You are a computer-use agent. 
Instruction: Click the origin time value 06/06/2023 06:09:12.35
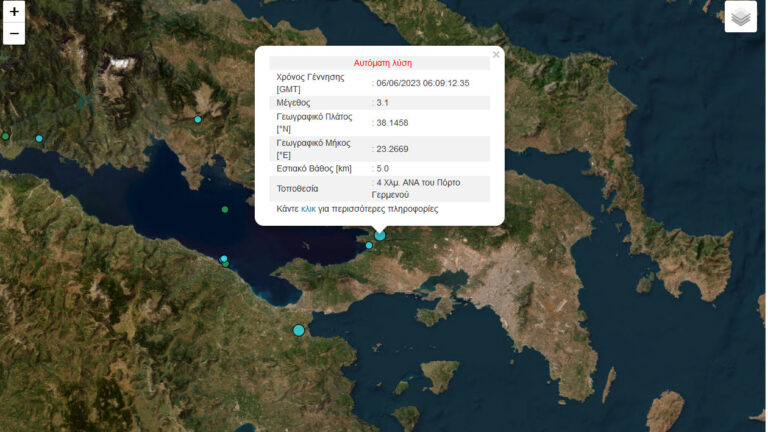[423, 83]
